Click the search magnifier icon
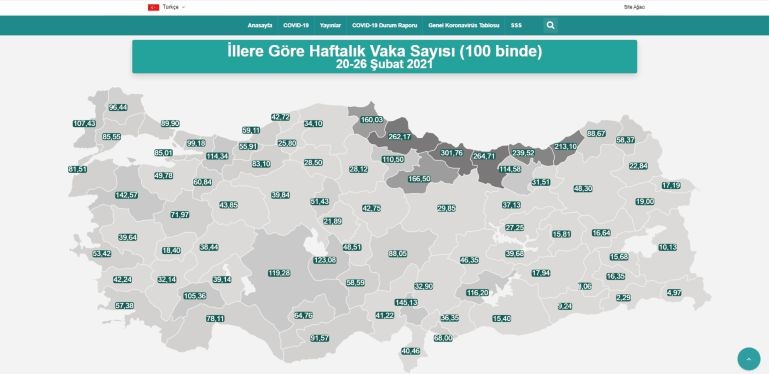This screenshot has width=769, height=374. point(550,25)
